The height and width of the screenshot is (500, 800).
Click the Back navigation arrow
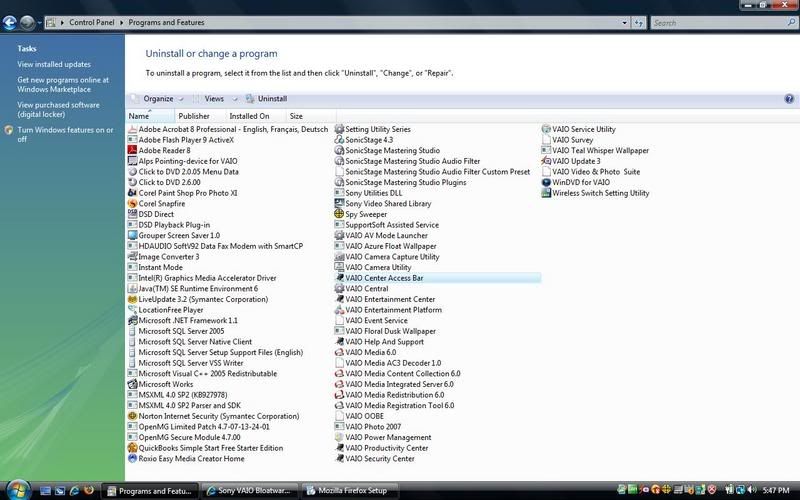[x=9, y=22]
